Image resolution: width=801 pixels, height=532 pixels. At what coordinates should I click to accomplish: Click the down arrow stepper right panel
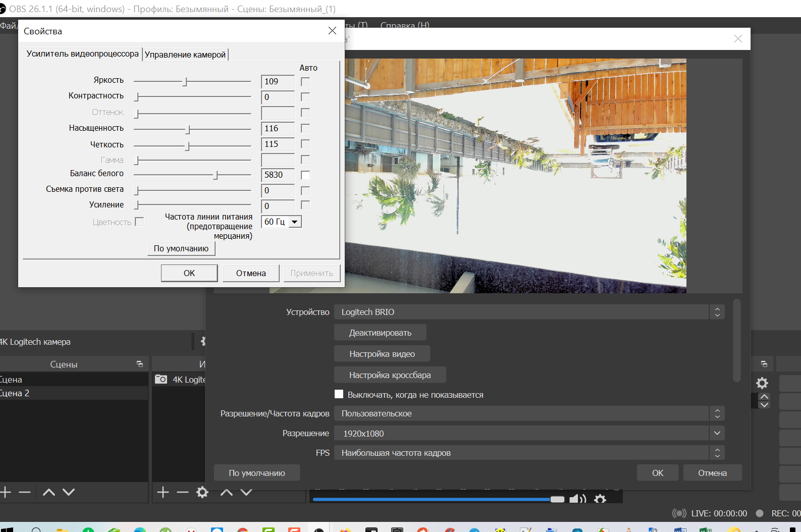[764, 404]
